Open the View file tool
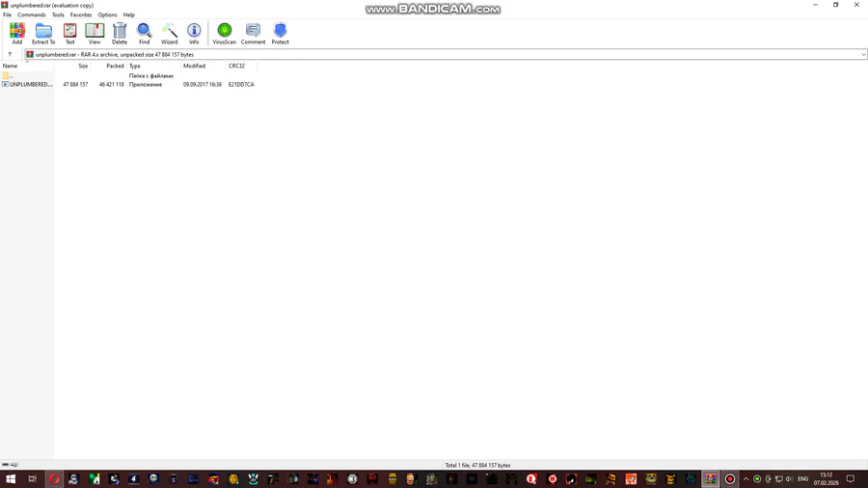Screen dimensions: 868x488 click(95, 33)
